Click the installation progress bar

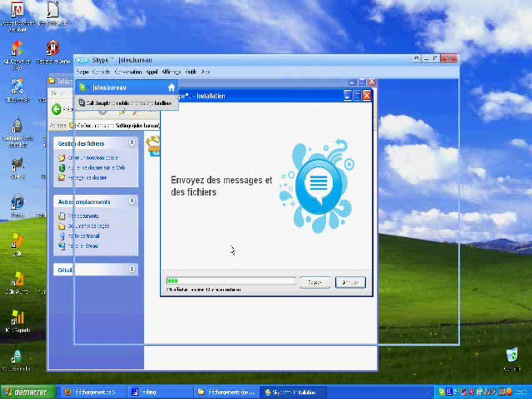(231, 280)
